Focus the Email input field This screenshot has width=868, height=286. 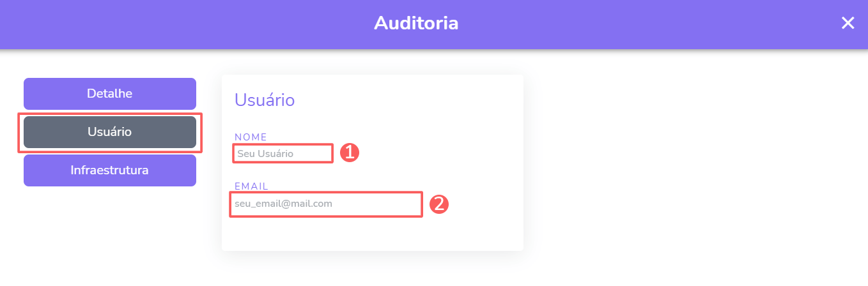point(325,204)
